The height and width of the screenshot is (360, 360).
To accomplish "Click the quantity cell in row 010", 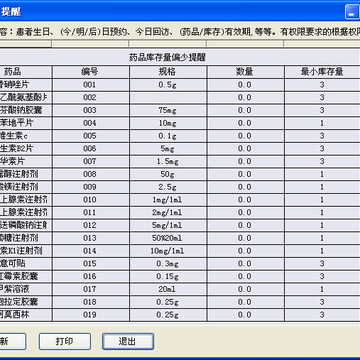I will pos(245,200).
